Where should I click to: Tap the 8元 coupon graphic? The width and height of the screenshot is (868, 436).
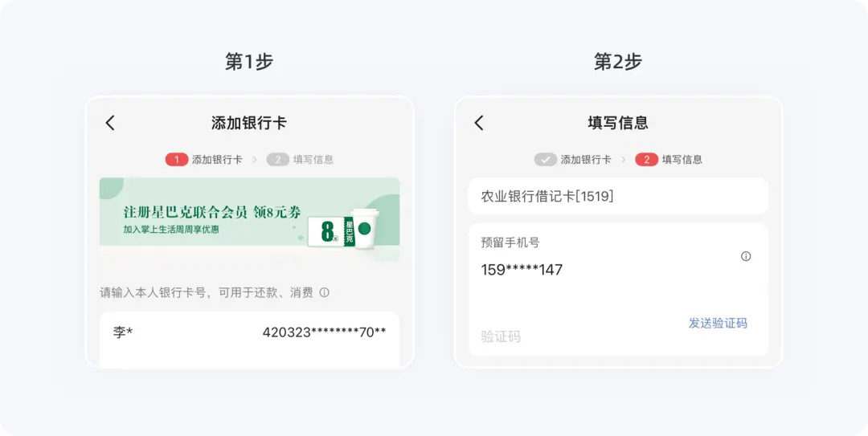[x=331, y=231]
